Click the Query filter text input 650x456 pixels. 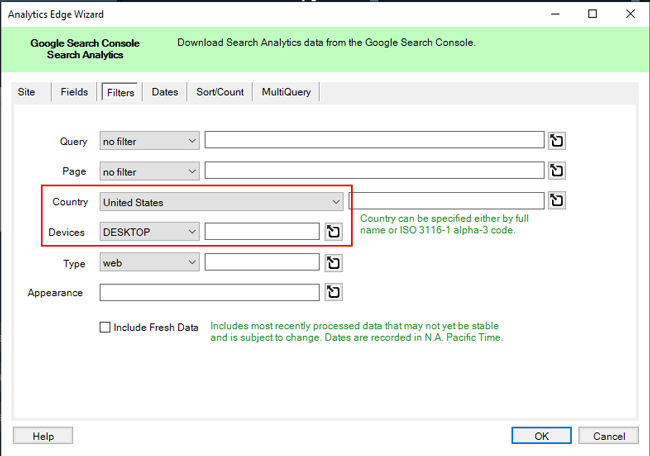(x=374, y=140)
